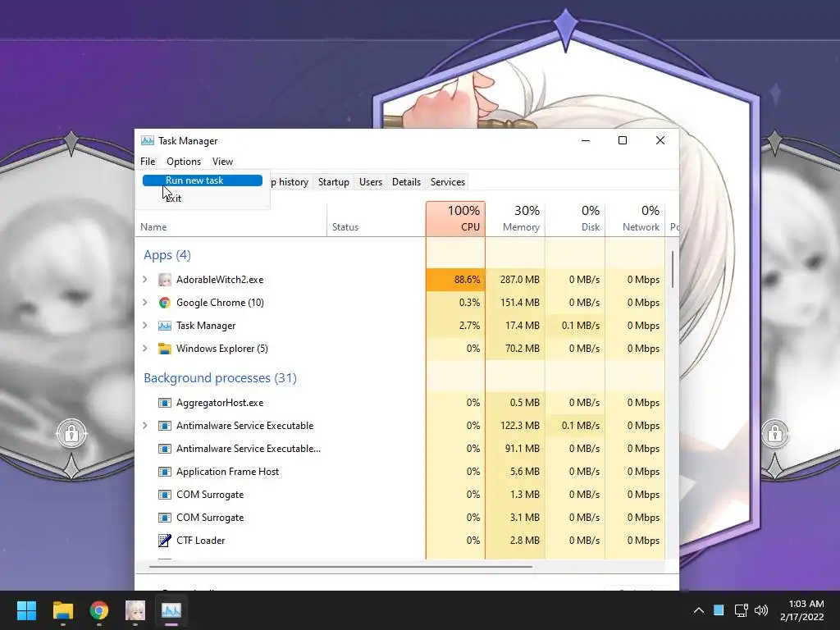Click the first COM Surrogate icon
The width and height of the screenshot is (840, 630).
point(164,495)
